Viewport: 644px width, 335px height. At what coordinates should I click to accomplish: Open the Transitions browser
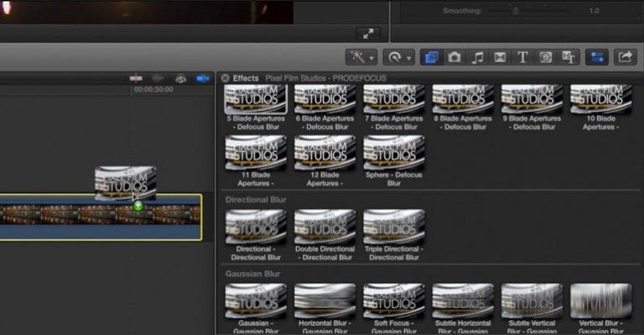(500, 57)
